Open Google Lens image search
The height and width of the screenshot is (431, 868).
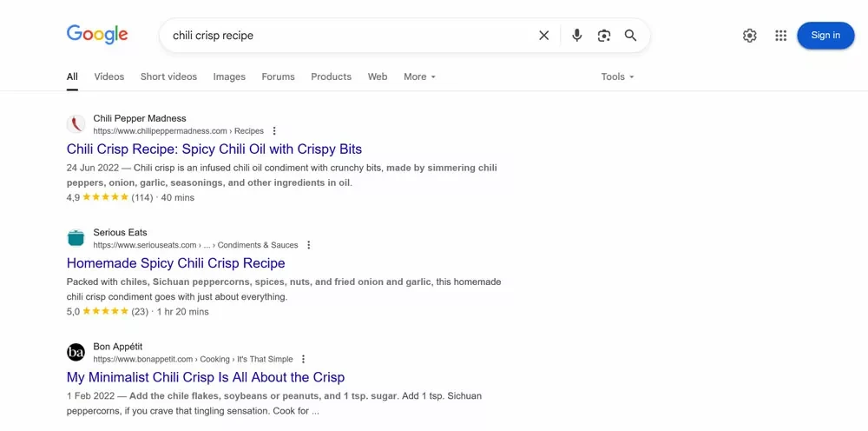(604, 36)
